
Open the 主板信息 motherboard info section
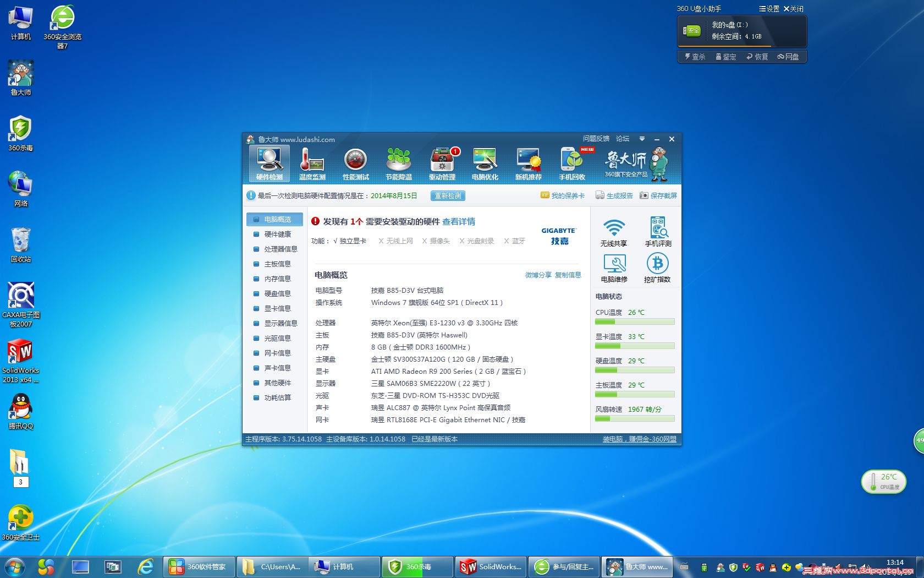click(x=274, y=264)
